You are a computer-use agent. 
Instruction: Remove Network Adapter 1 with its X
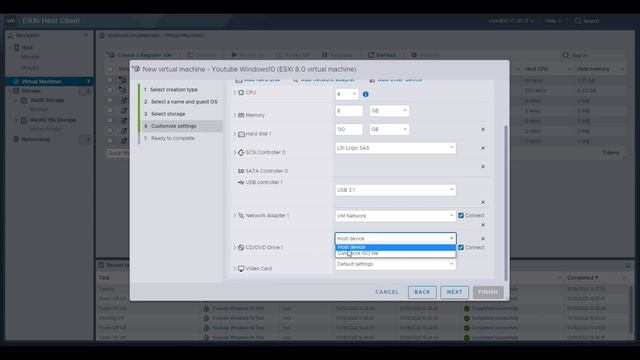(x=483, y=225)
